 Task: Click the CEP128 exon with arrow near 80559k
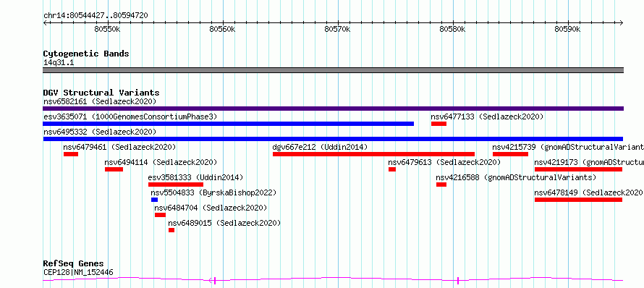point(213,281)
